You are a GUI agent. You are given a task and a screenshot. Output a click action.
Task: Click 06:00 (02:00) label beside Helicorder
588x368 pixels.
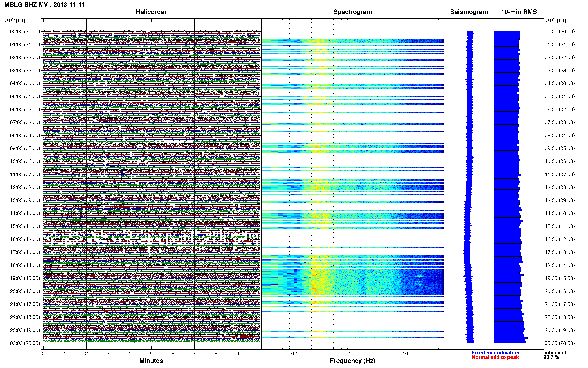[x=25, y=110]
